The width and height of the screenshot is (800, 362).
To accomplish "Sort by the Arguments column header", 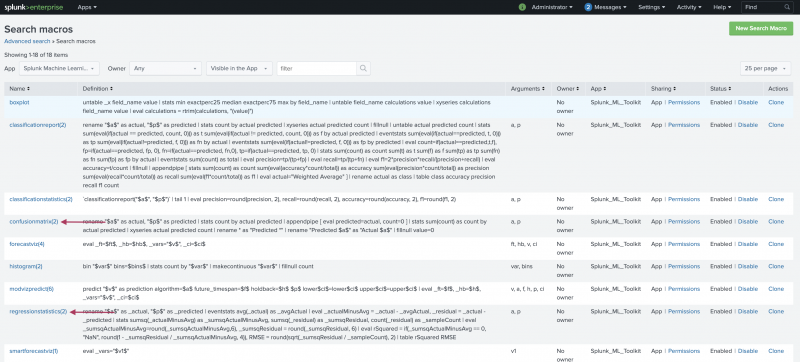I will click(x=528, y=89).
